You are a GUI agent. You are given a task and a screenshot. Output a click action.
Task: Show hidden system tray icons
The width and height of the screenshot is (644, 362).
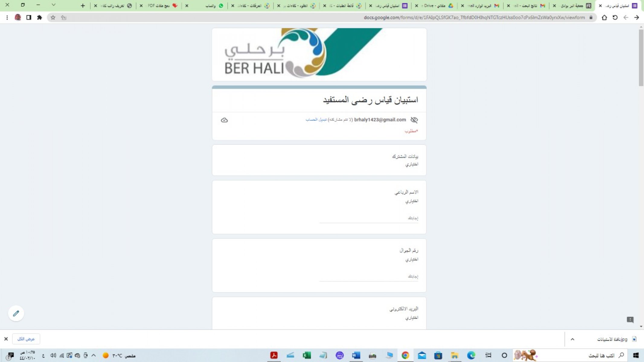pyautogui.click(x=94, y=355)
